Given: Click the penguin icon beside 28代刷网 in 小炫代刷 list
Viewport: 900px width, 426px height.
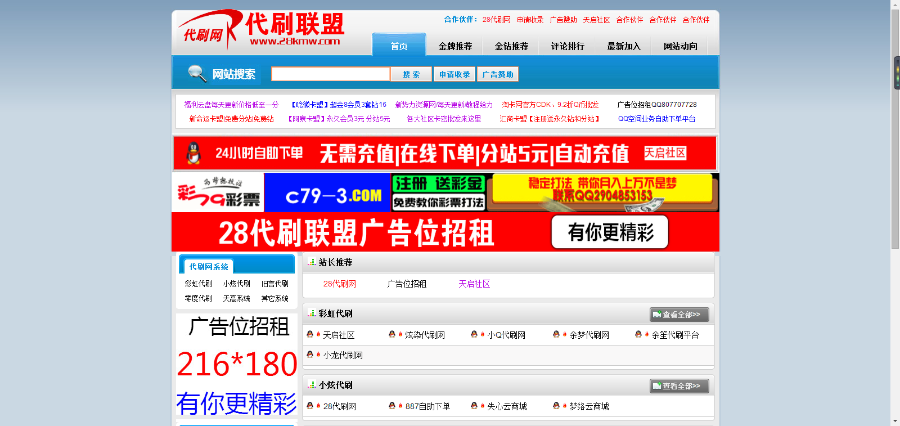Looking at the screenshot, I should [x=310, y=405].
